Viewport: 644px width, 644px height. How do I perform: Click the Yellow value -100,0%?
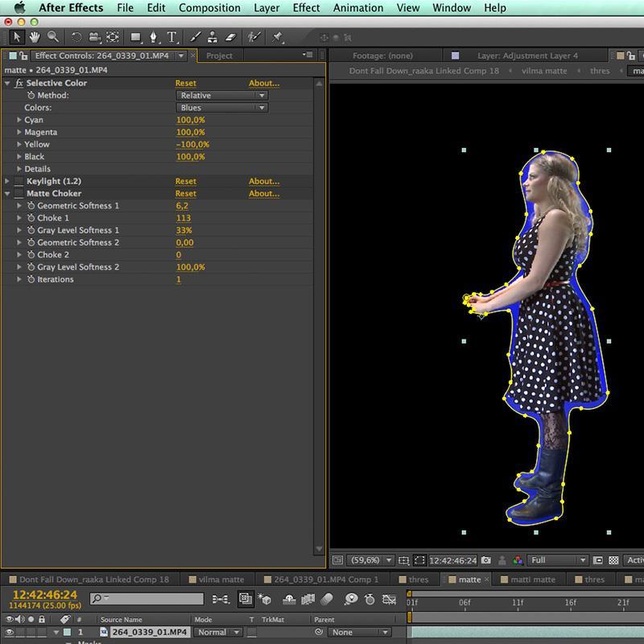192,145
